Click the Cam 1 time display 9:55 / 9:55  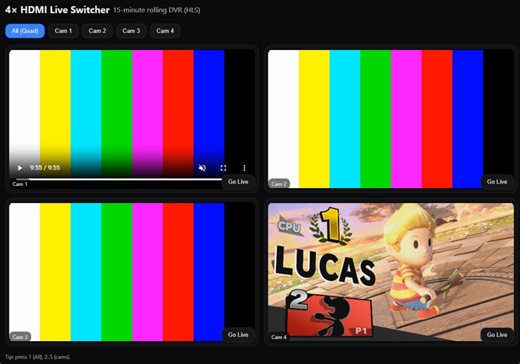point(45,168)
